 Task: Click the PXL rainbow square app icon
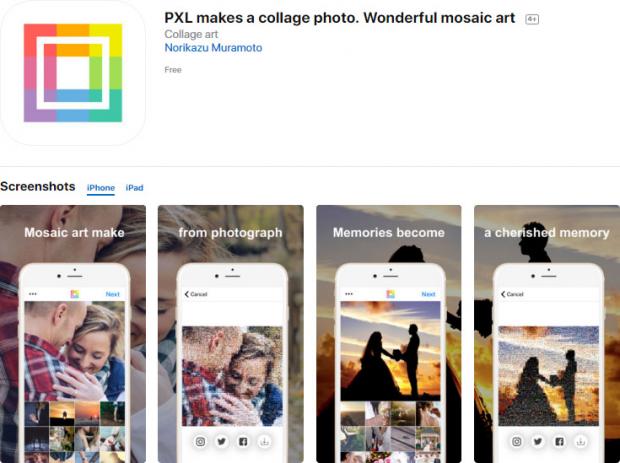pos(73,73)
